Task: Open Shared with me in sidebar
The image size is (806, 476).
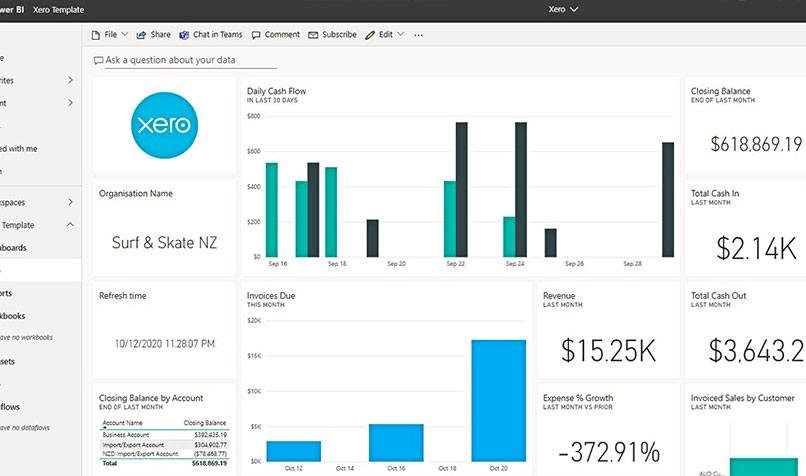Action: coord(19,149)
